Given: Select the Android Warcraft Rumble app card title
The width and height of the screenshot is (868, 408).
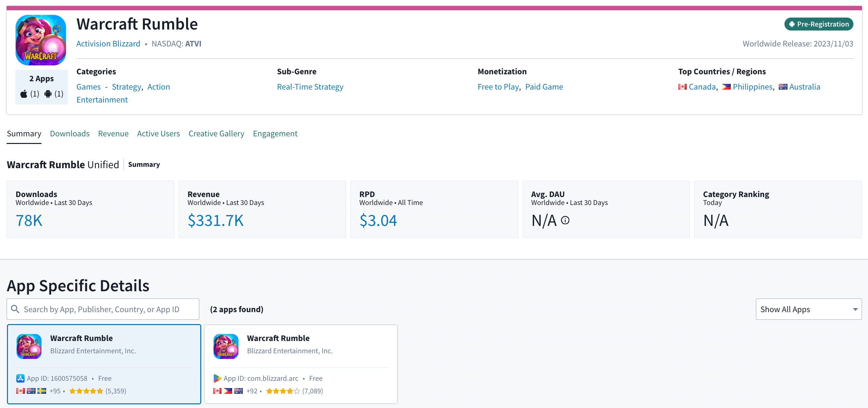Looking at the screenshot, I should tap(278, 338).
